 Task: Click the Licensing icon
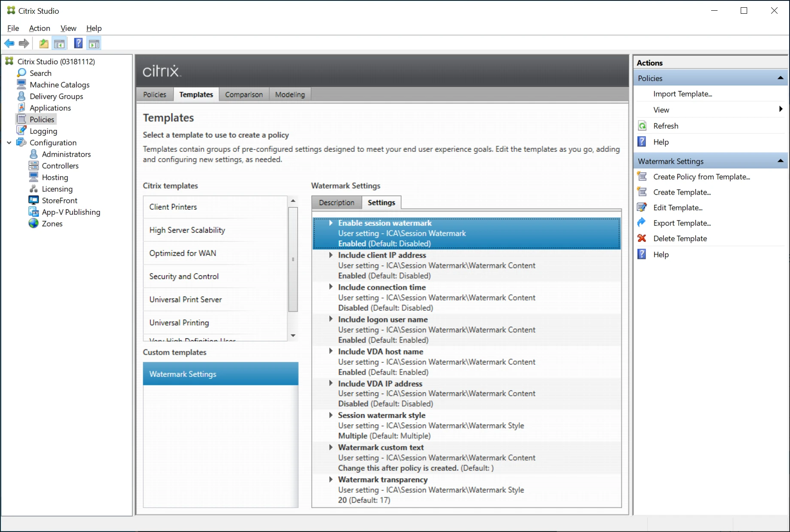coord(34,189)
